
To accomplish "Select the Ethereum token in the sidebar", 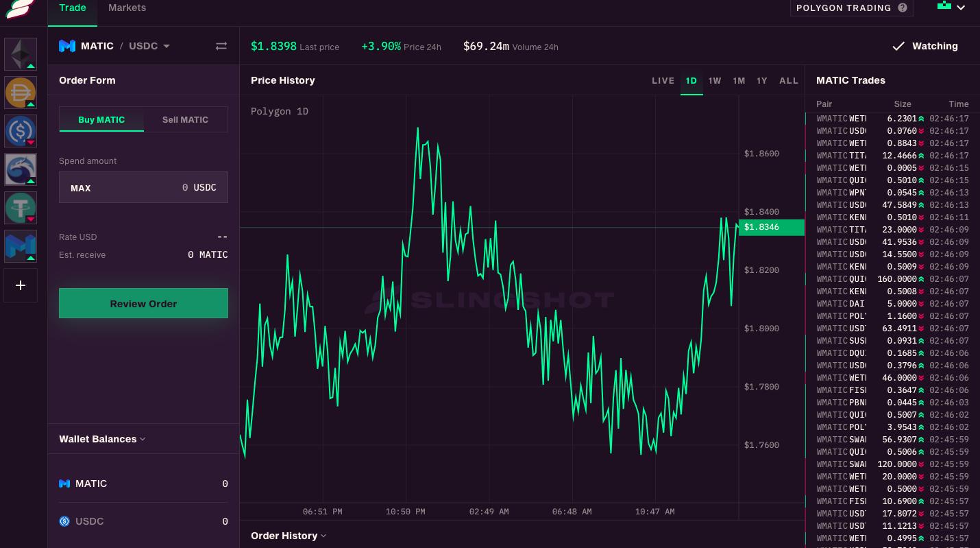I will tap(21, 54).
